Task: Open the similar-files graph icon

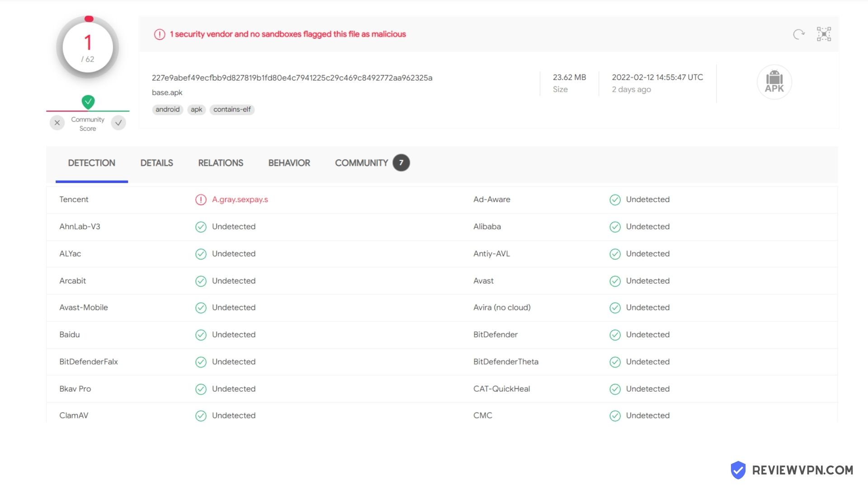Action: tap(824, 34)
